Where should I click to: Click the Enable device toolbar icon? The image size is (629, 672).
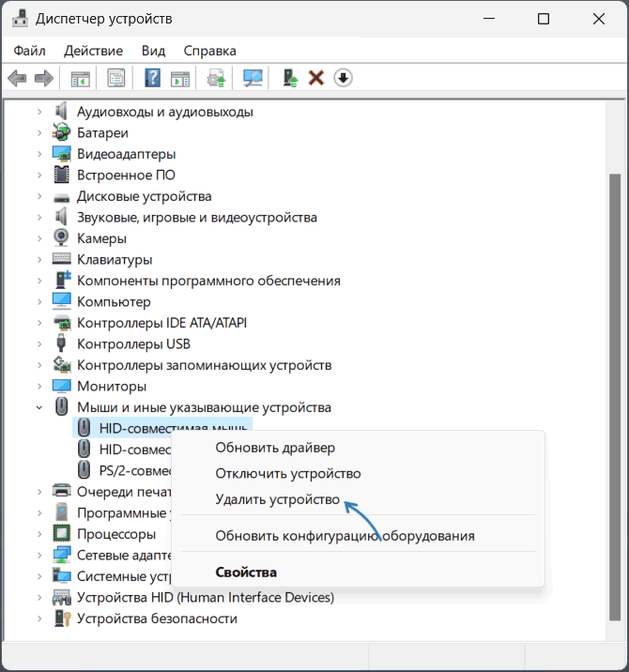click(291, 79)
